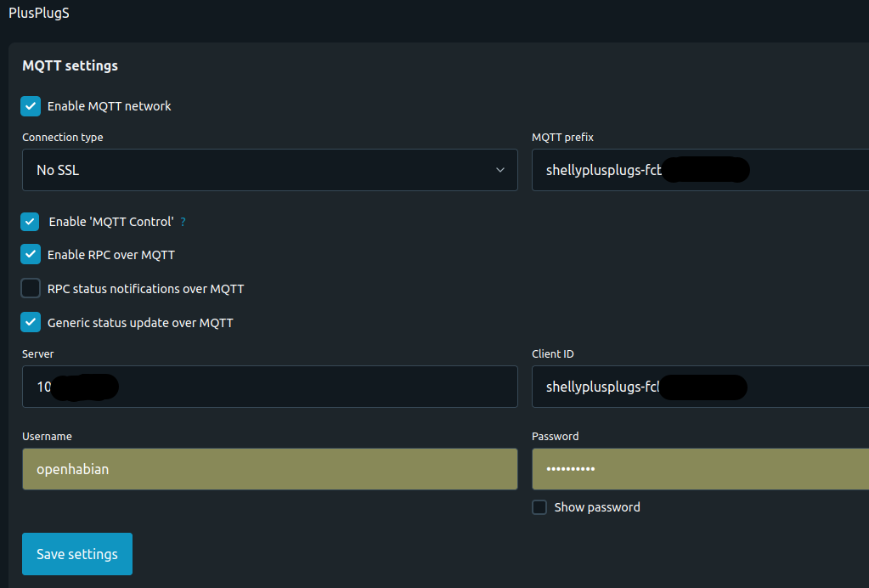The width and height of the screenshot is (869, 588).
Task: Click the checkmark of Enable MQTT network
Action: [31, 105]
